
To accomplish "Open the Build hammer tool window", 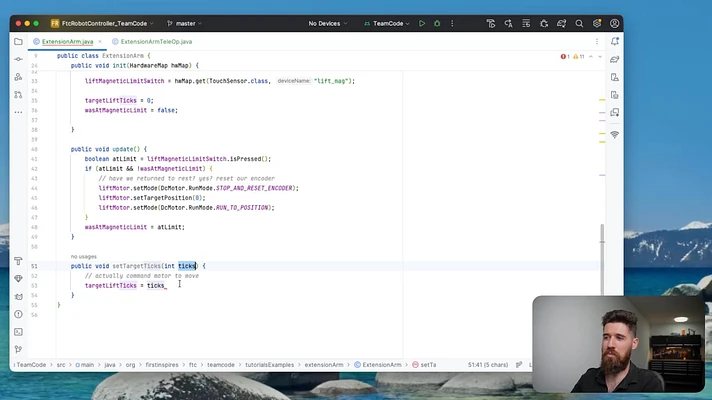I will click(18, 261).
